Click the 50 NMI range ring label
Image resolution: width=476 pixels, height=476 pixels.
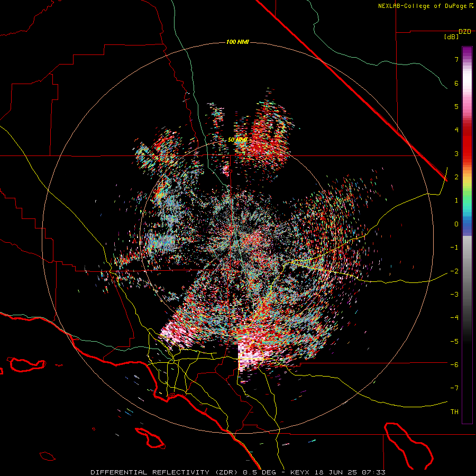237,140
